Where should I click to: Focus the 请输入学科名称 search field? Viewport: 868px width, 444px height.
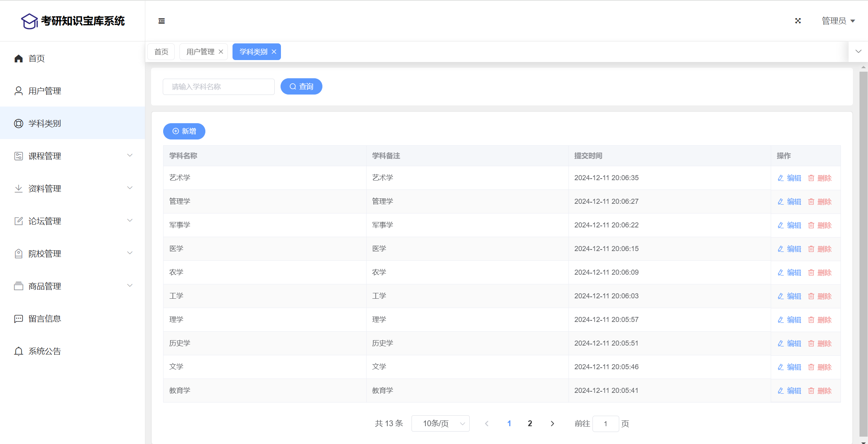(x=219, y=87)
